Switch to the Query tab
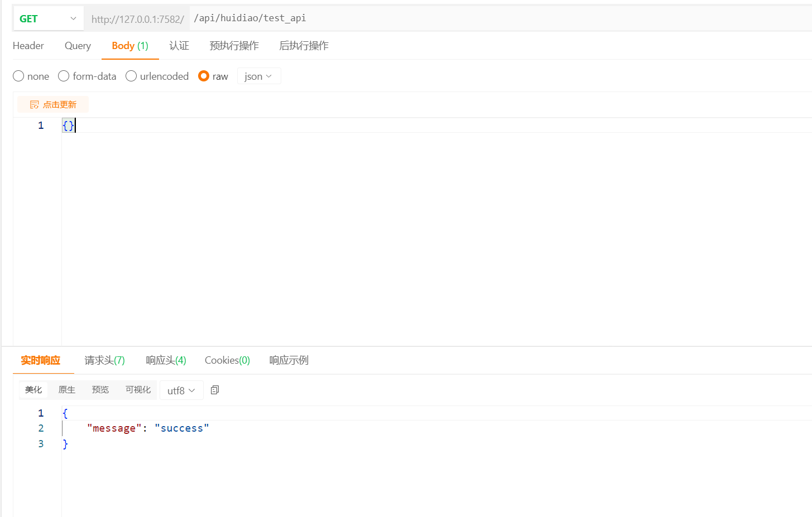The height and width of the screenshot is (517, 812). coord(78,46)
